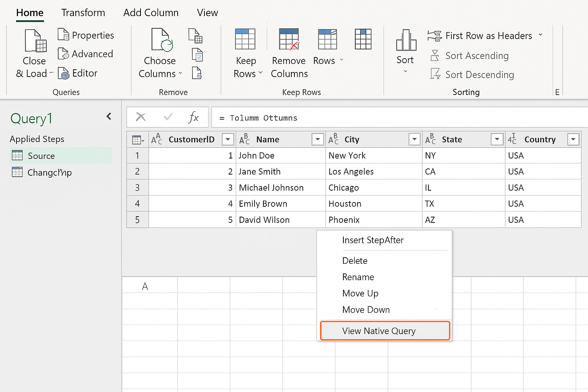Click Sort Descending
588x392 pixels.
coord(472,74)
